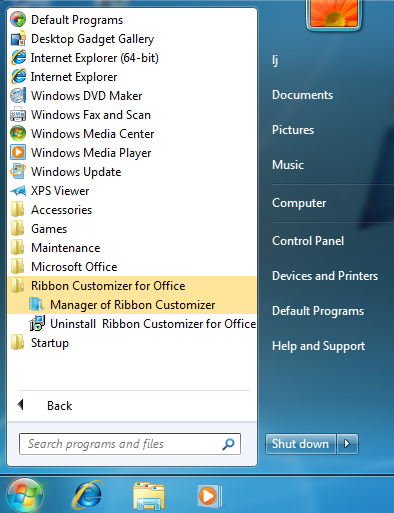Open Media Player from the taskbar
Viewport: 394px width, 513px height.
210,496
